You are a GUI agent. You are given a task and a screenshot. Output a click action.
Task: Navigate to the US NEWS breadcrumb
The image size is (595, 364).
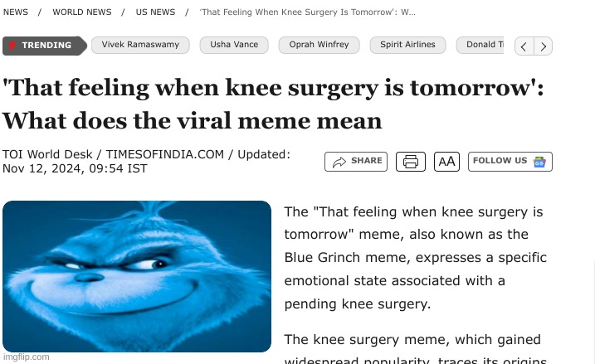(155, 12)
